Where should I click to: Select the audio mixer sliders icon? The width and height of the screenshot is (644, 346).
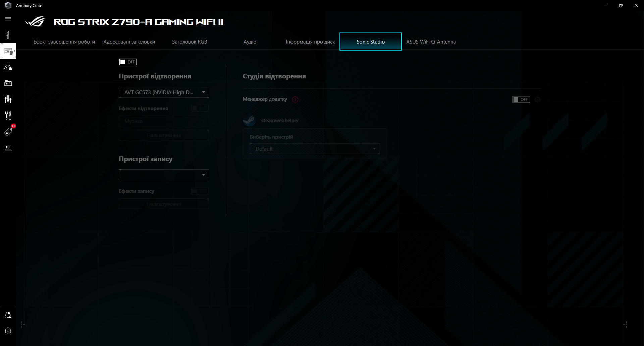[8, 99]
